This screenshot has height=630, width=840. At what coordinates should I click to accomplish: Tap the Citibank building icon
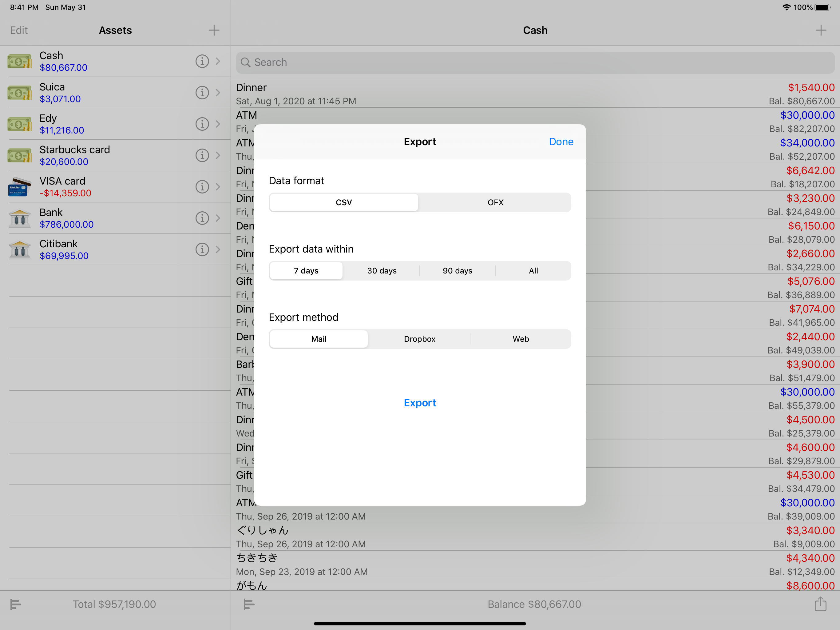[19, 250]
